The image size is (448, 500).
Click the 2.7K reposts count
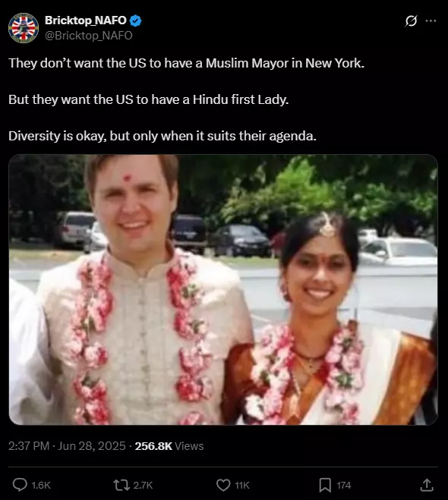click(143, 486)
